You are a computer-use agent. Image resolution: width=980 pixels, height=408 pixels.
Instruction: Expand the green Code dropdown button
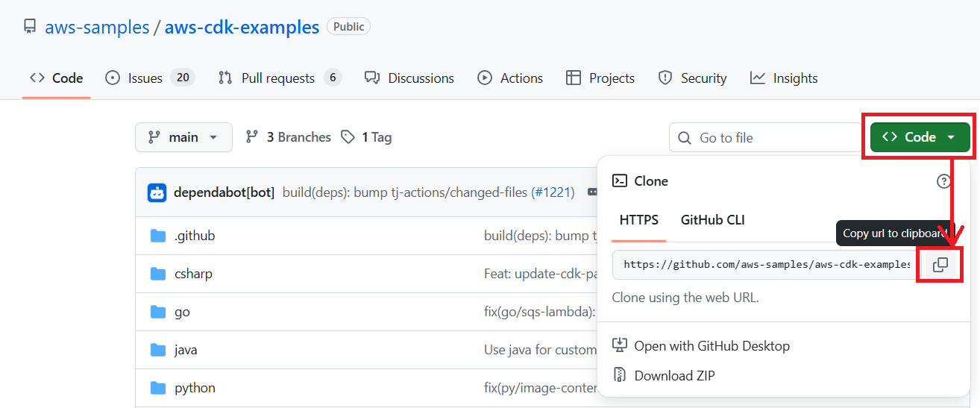920,137
